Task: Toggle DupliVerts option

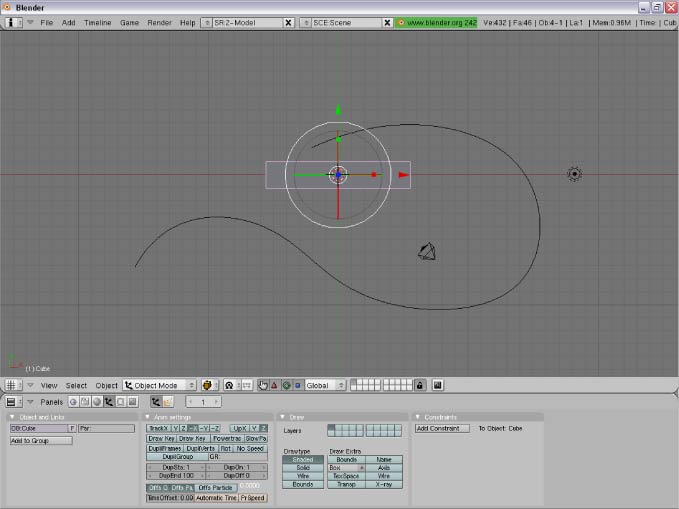Action: pos(200,448)
